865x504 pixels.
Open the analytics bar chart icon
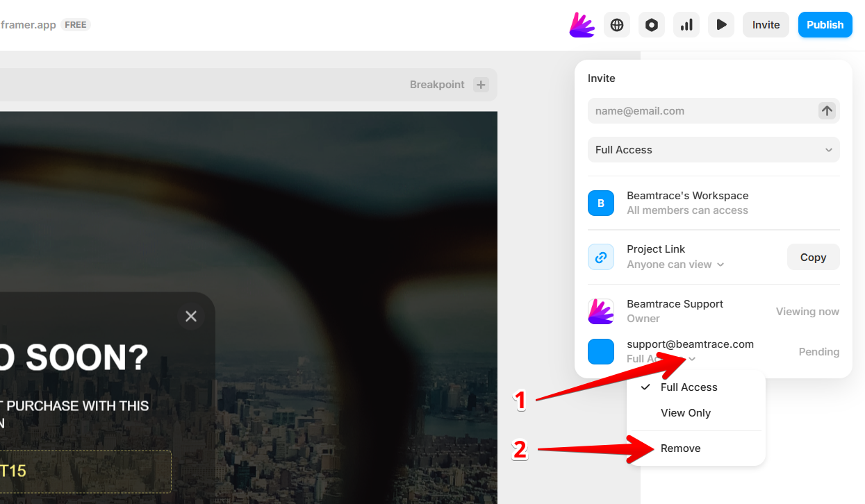(x=686, y=25)
